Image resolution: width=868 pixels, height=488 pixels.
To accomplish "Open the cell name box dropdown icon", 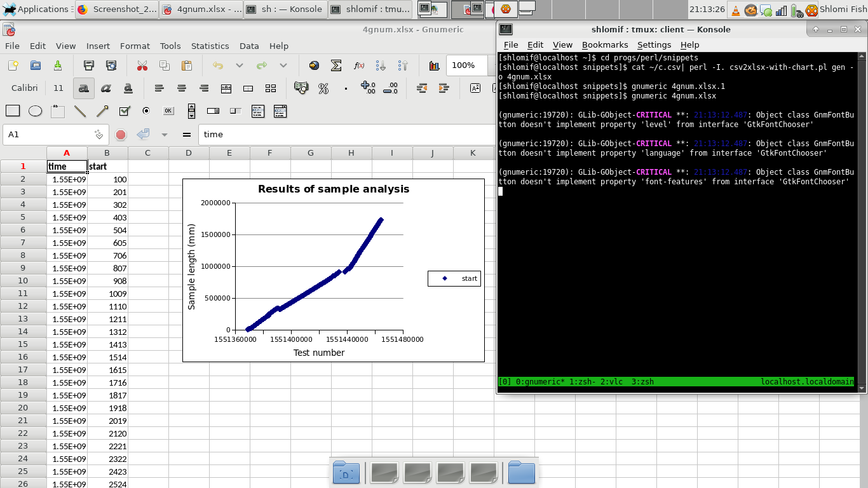I will pos(98,135).
